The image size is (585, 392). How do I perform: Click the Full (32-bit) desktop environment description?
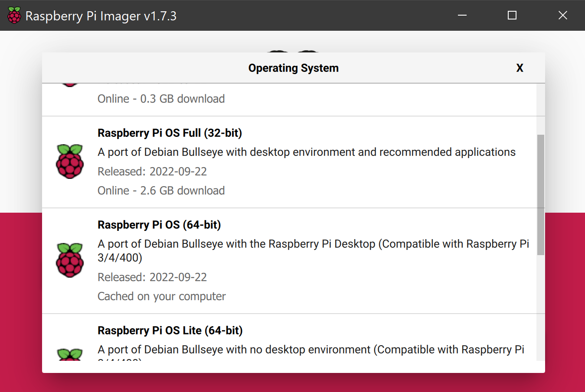pos(307,152)
